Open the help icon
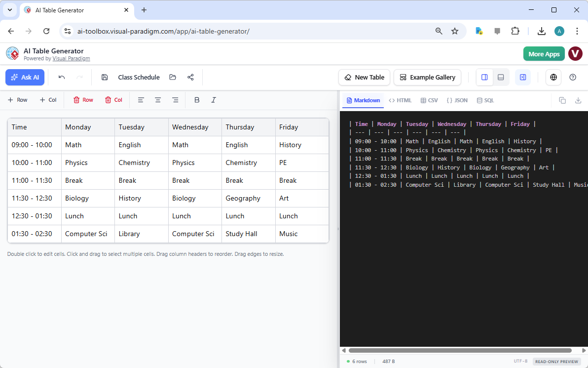This screenshot has height=368, width=588. tap(573, 77)
